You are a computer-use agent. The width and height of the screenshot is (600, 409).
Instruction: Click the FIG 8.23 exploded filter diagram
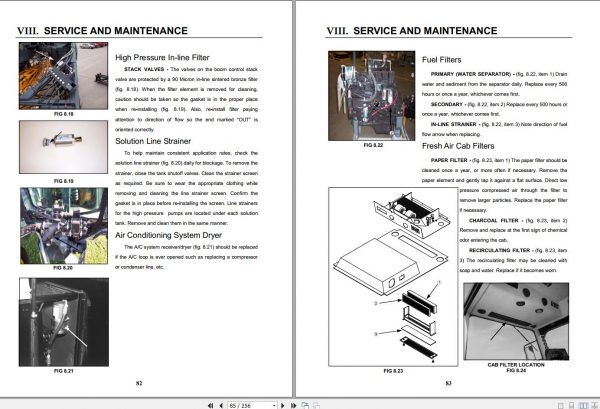tap(393, 277)
